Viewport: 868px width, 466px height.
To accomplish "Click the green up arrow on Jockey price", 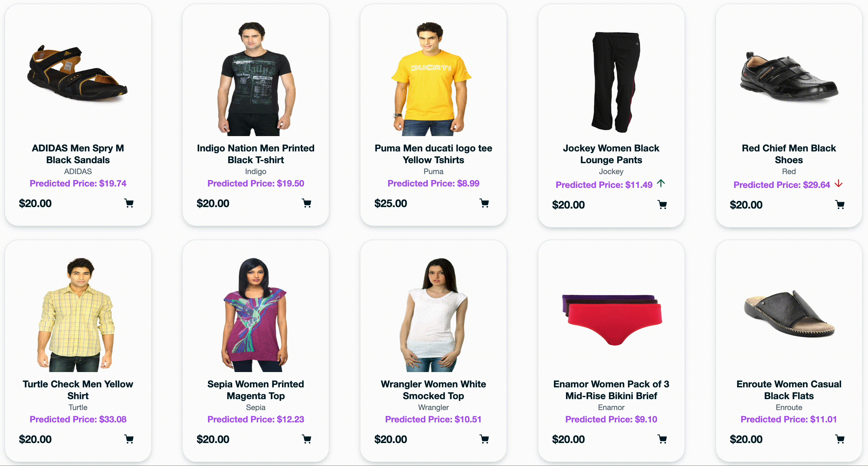I will (x=661, y=183).
